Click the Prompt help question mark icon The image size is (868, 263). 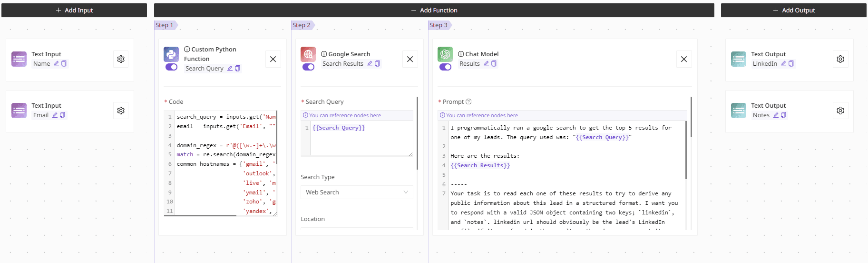pyautogui.click(x=468, y=101)
